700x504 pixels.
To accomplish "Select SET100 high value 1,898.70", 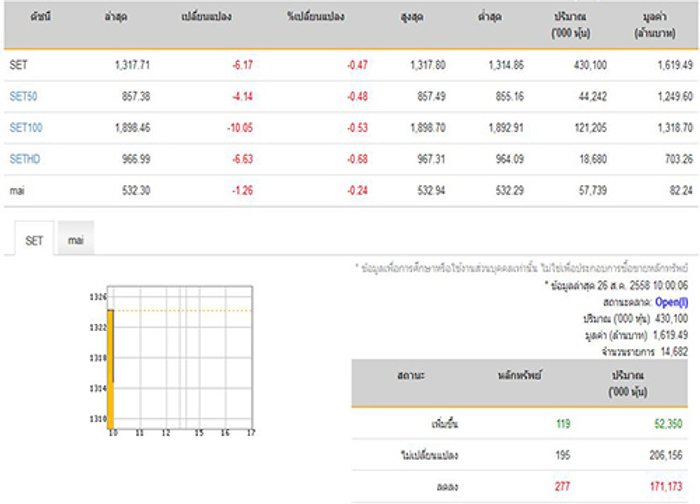I will tap(428, 128).
